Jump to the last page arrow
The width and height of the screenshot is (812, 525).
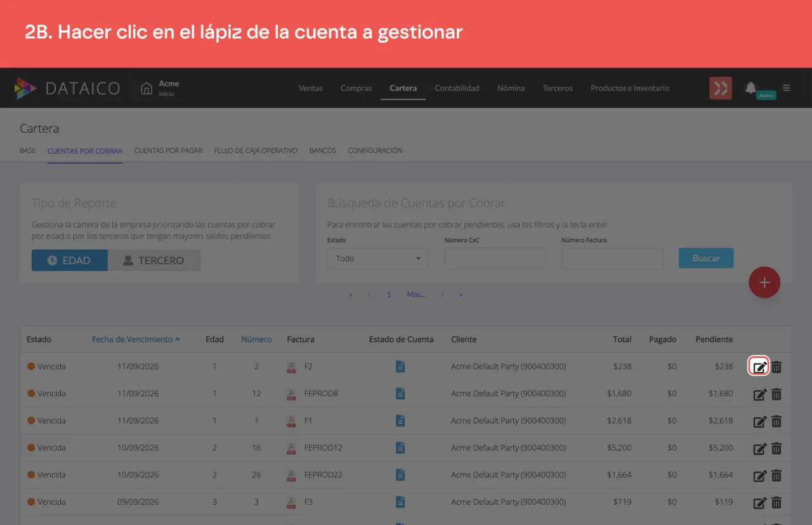coord(461,295)
